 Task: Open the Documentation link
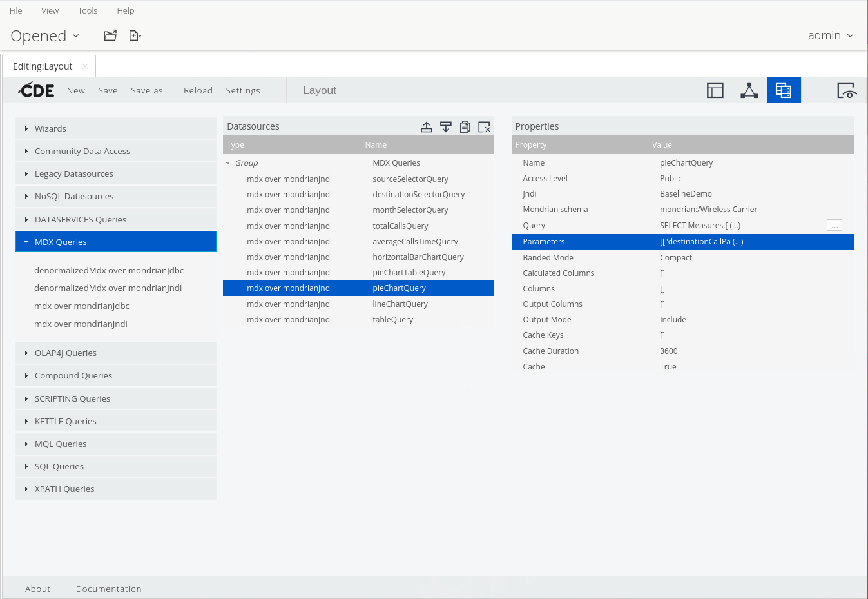point(108,589)
